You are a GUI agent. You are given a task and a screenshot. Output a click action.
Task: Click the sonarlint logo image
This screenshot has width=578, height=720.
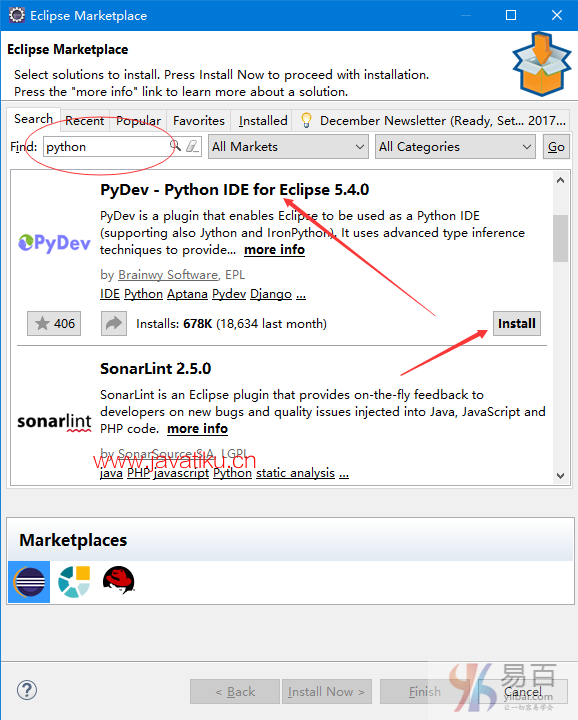coord(54,422)
